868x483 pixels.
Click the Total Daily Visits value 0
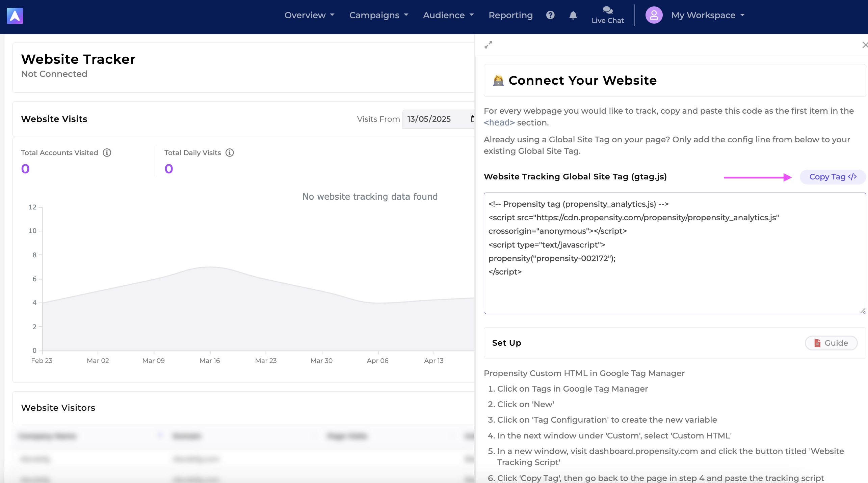coord(169,169)
